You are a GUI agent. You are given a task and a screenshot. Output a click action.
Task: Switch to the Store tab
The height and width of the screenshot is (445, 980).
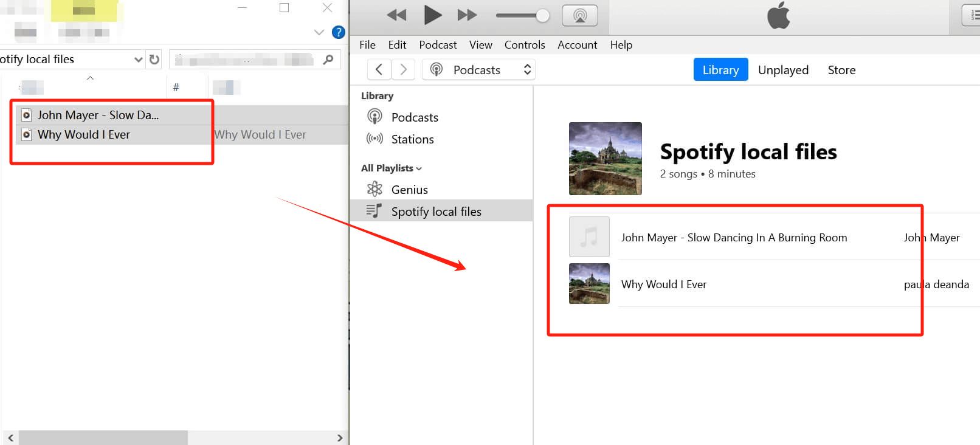click(841, 70)
